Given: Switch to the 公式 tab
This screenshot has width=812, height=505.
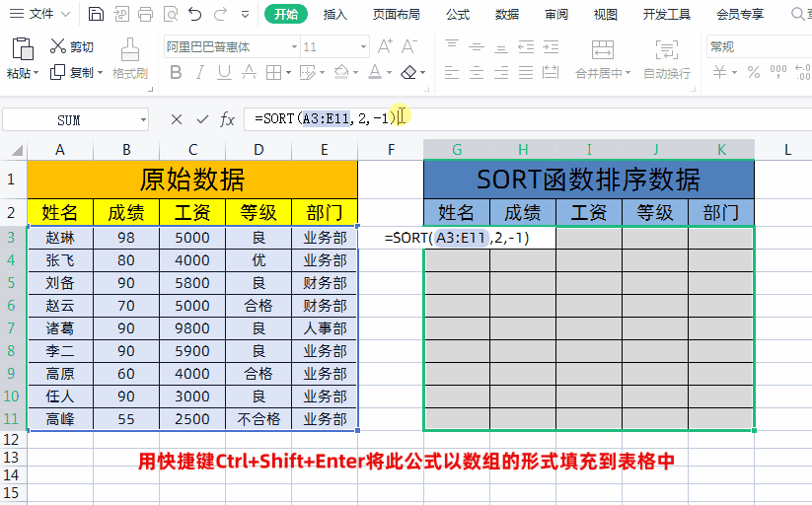Looking at the screenshot, I should click(458, 15).
